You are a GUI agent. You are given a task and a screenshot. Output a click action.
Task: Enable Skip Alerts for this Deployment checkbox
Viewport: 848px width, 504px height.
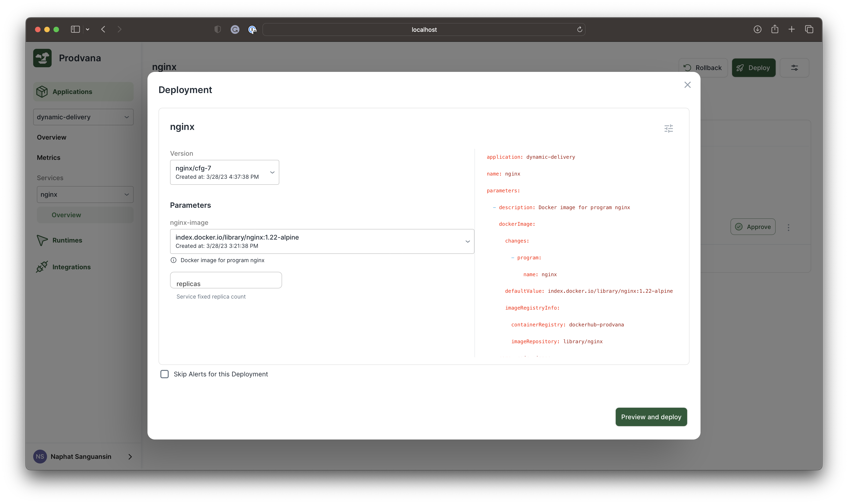pos(165,374)
